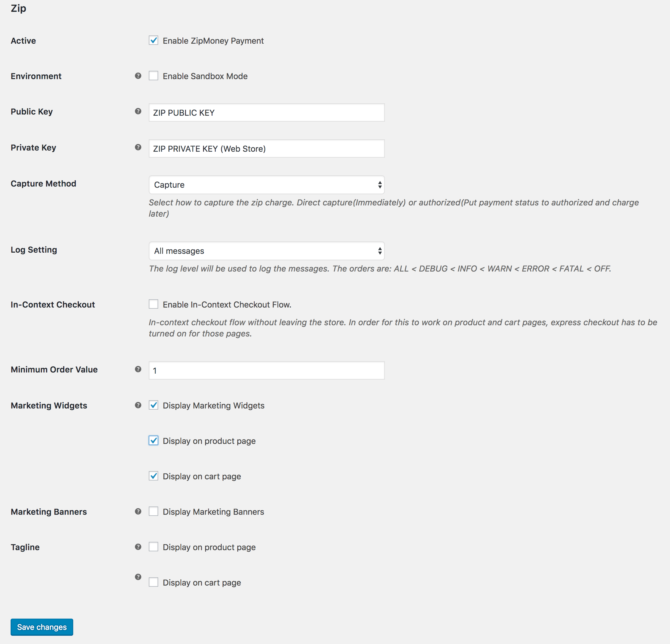Click help icon beside Environment
670x644 pixels.
[x=138, y=76]
